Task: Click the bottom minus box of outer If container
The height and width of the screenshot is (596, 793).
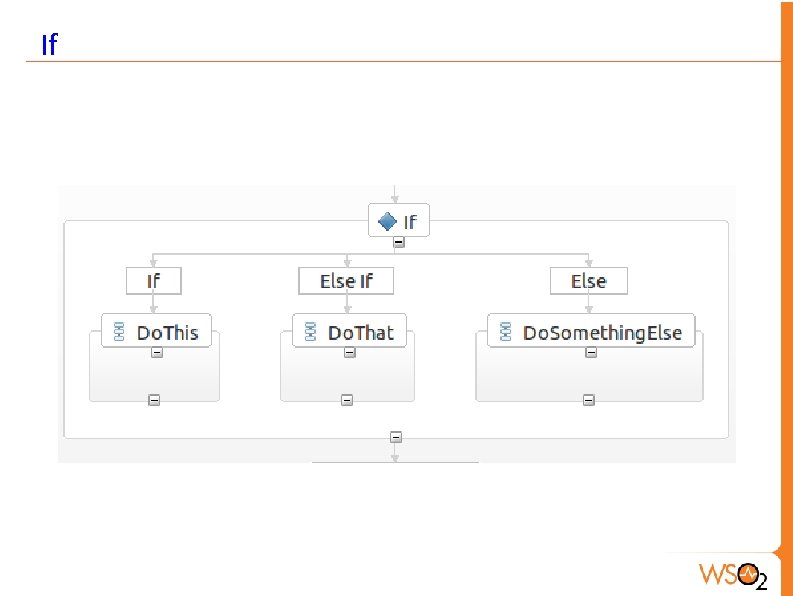Action: point(396,437)
